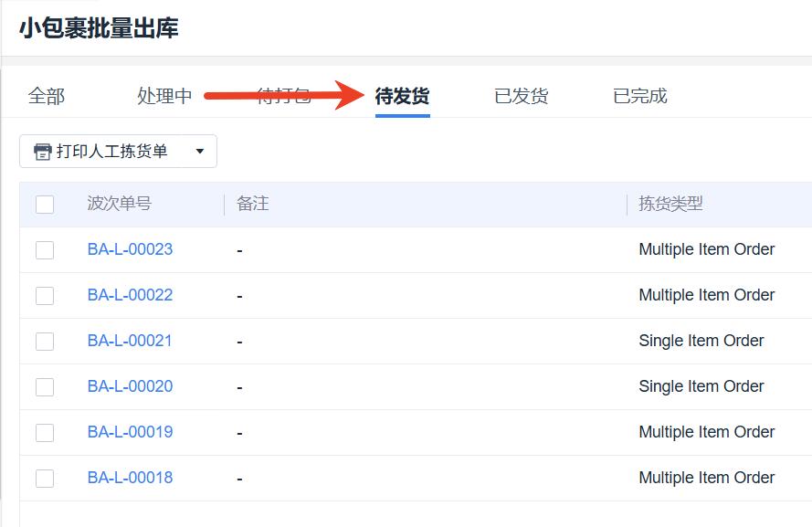
Task: Go to the 已发货 tab
Action: pyautogui.click(x=521, y=96)
